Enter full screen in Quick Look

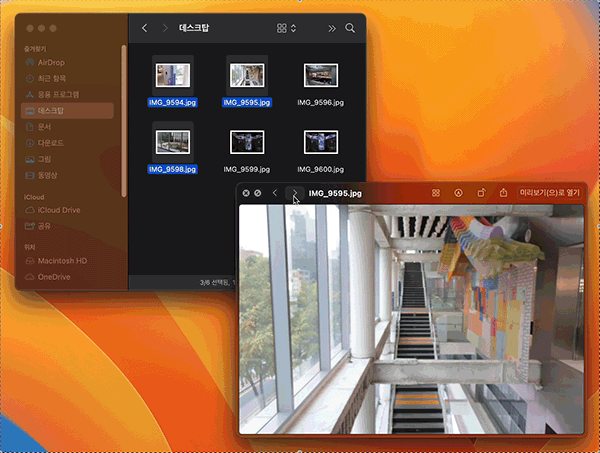tap(258, 193)
